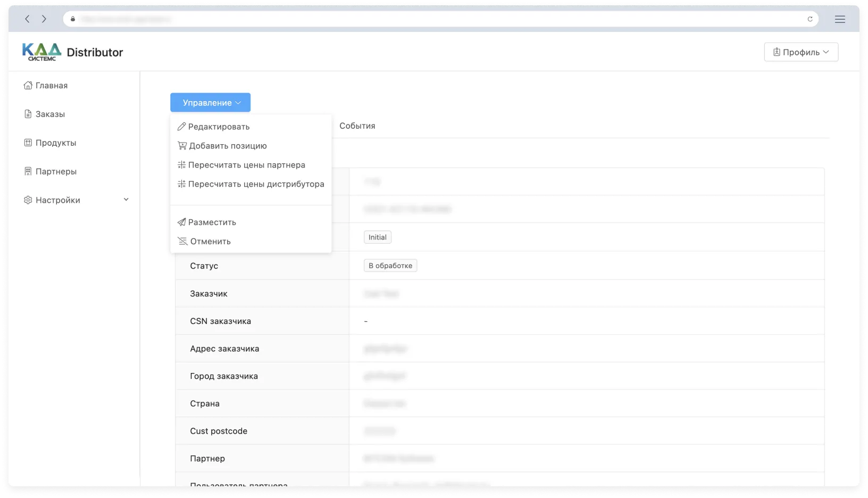
Task: Click the home icon beside Главная
Action: pos(28,86)
